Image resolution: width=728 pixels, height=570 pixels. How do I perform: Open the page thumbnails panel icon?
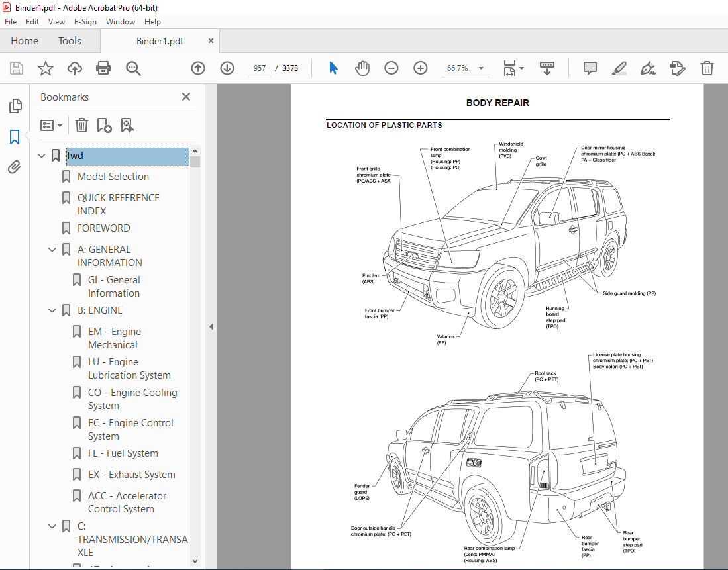coord(15,106)
